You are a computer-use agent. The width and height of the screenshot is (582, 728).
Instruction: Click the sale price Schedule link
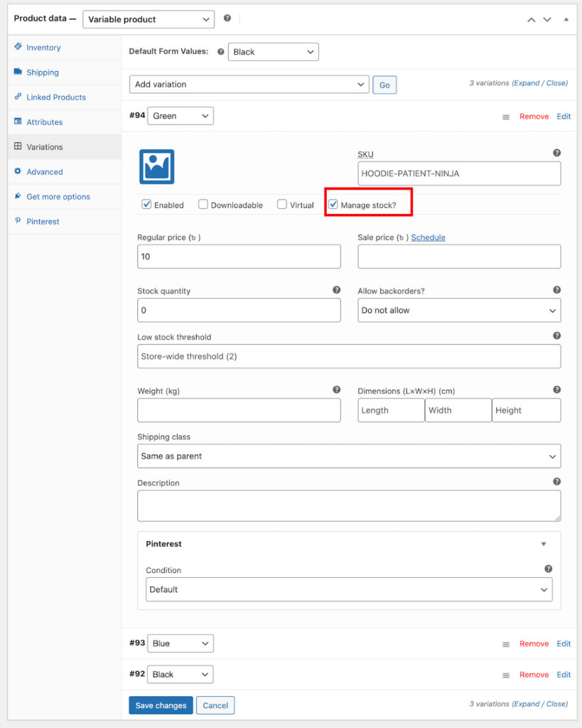point(428,237)
